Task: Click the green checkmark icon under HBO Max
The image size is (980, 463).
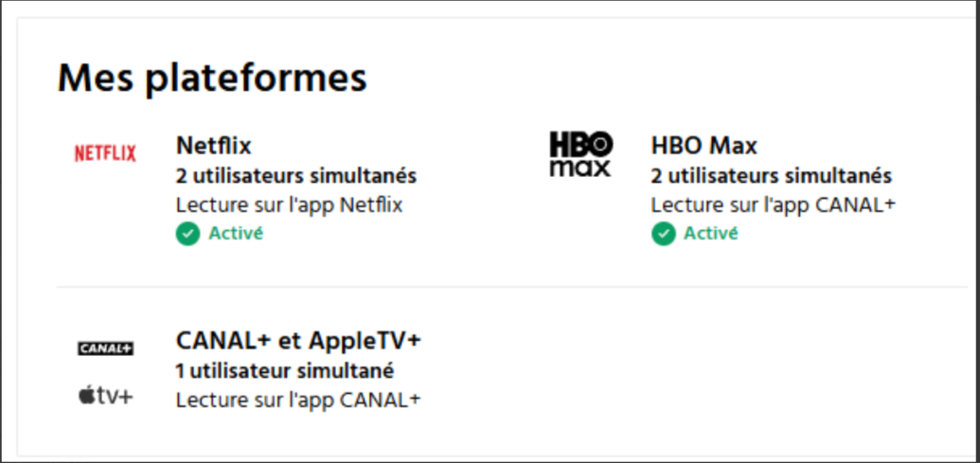Action: pos(663,234)
